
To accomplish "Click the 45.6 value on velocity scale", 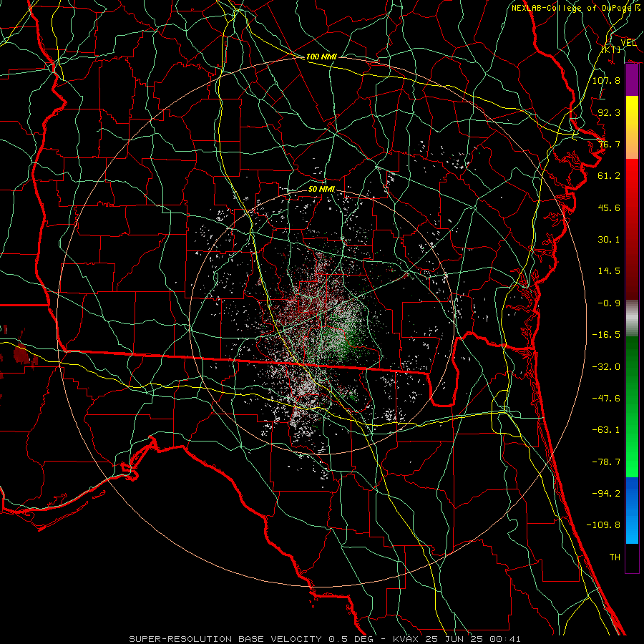I will pyautogui.click(x=609, y=208).
